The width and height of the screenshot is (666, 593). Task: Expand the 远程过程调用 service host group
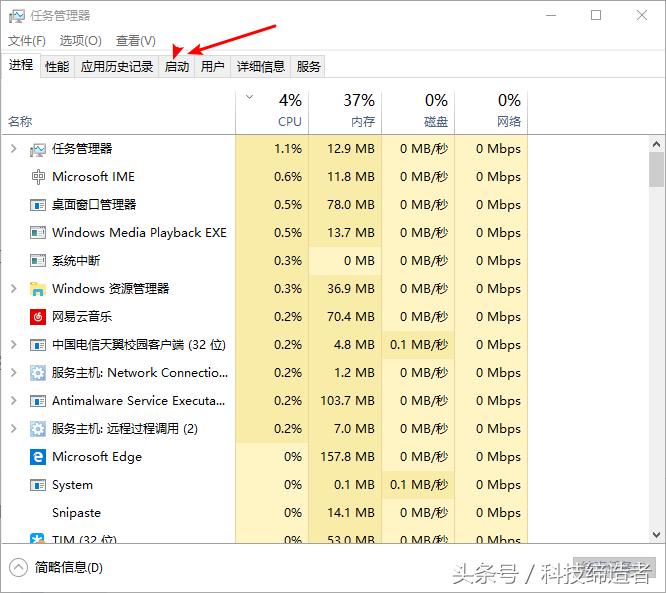click(x=14, y=429)
